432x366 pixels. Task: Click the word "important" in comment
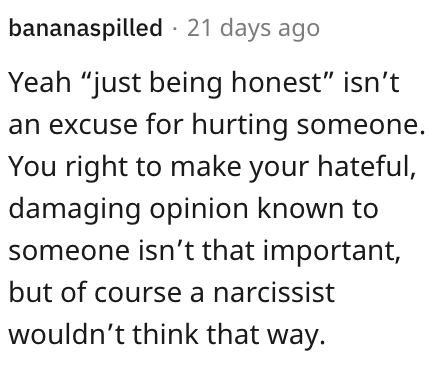pyautogui.click(x=332, y=251)
